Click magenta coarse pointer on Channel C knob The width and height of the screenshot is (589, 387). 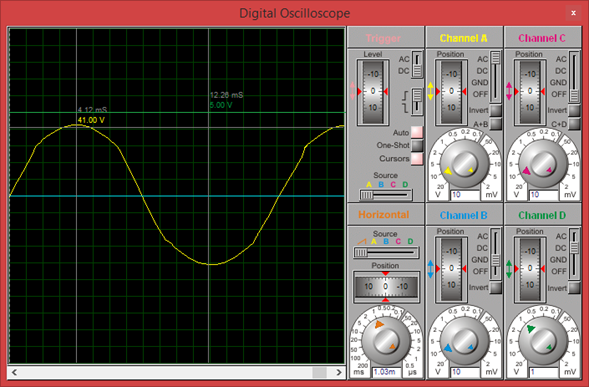[x=526, y=171]
